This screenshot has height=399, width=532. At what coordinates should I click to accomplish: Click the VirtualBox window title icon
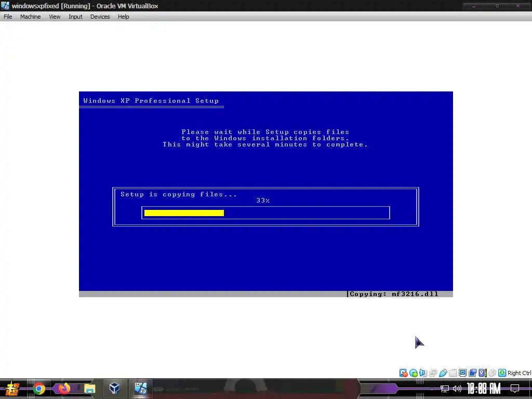[5, 5]
